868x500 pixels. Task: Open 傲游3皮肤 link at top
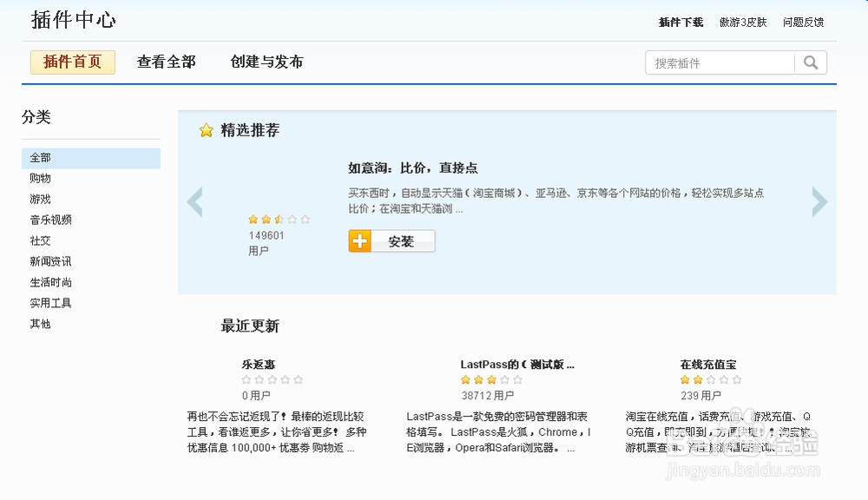(x=743, y=23)
